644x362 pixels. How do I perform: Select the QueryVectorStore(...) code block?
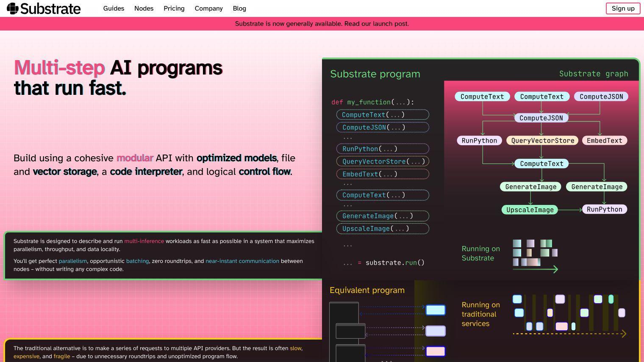[x=383, y=161]
